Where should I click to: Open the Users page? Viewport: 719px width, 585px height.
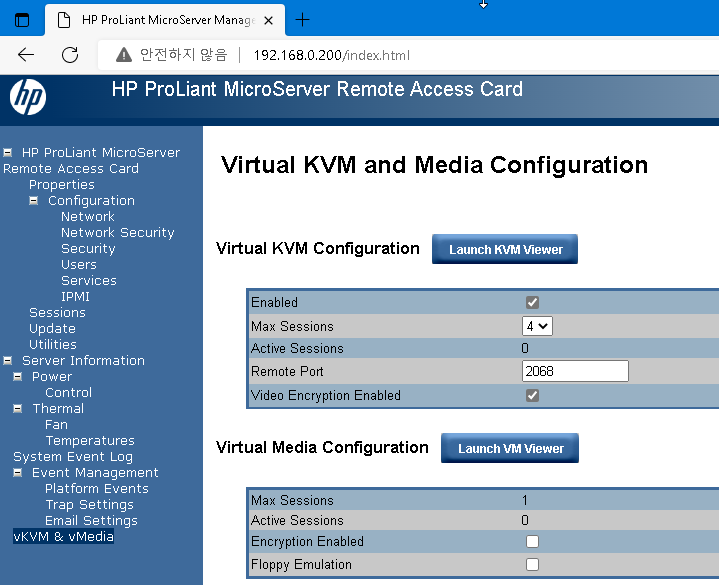tap(79, 265)
